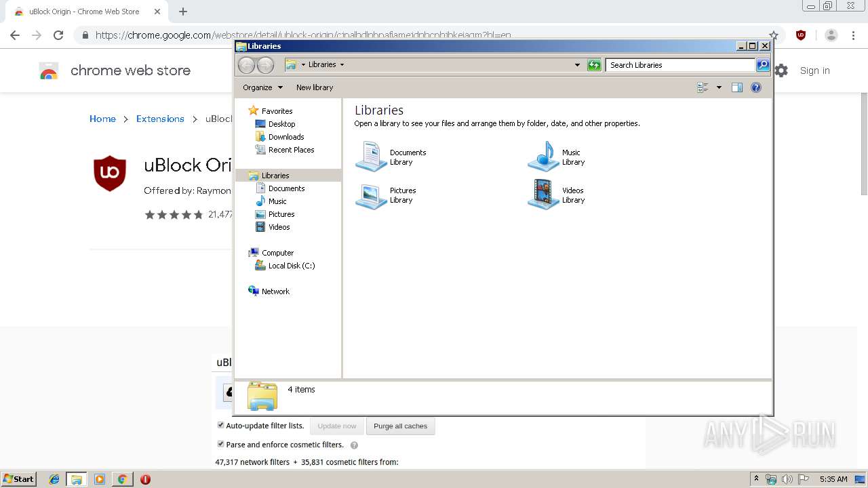The height and width of the screenshot is (488, 868).
Task: Click the Action Center flag tray icon
Action: point(804,479)
